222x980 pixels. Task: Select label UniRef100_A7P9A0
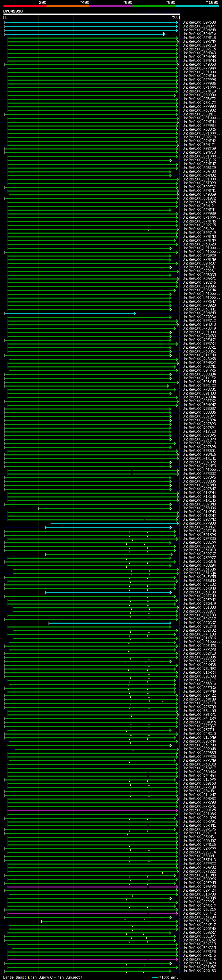coord(199,68)
